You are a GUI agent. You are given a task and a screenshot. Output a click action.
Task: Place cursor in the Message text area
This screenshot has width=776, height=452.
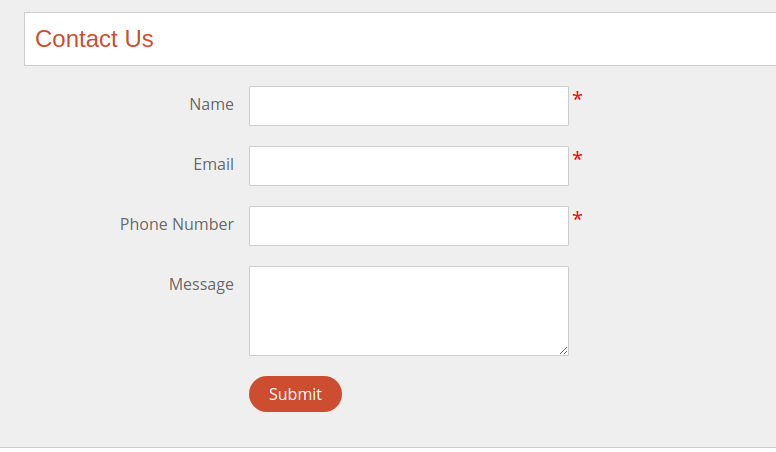(x=408, y=310)
